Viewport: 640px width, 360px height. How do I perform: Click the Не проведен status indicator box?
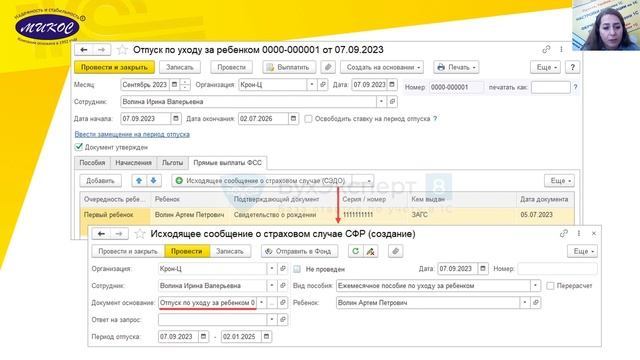tap(297, 269)
